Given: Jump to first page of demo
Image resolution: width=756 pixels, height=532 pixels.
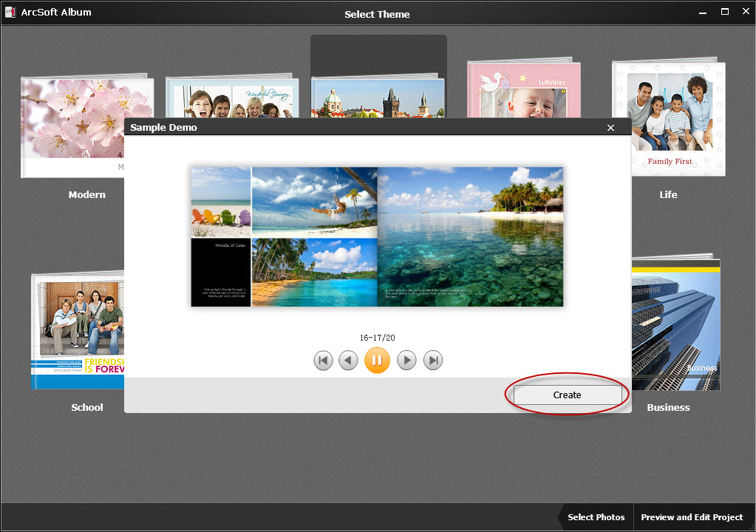Looking at the screenshot, I should click(323, 361).
